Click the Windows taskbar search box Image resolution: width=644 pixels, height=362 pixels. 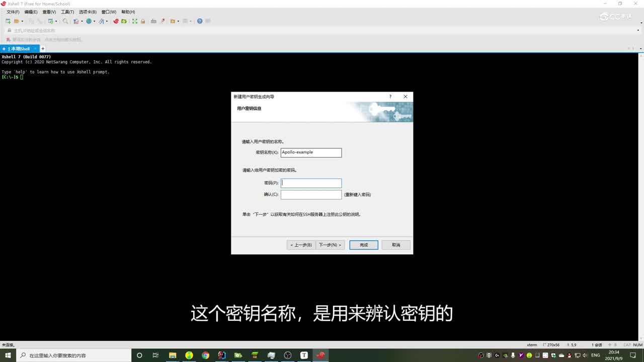(x=74, y=355)
